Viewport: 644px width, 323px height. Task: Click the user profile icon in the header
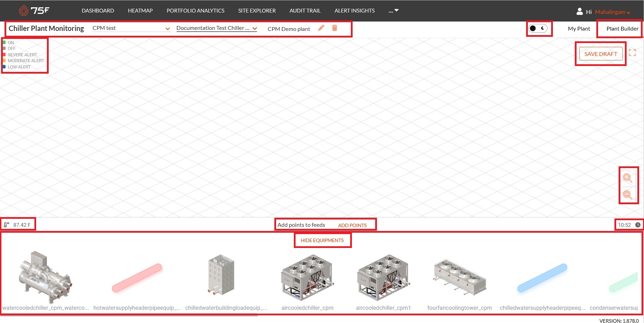(x=579, y=11)
